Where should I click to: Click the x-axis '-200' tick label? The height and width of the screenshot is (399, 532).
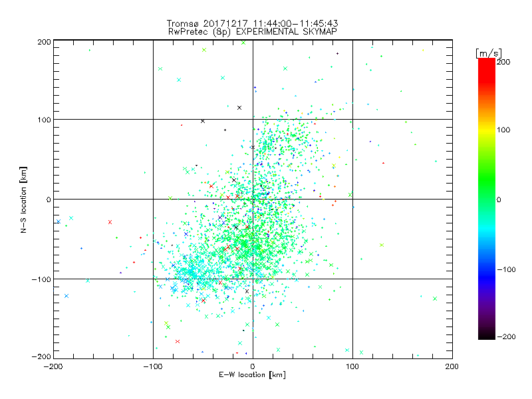[x=53, y=366]
